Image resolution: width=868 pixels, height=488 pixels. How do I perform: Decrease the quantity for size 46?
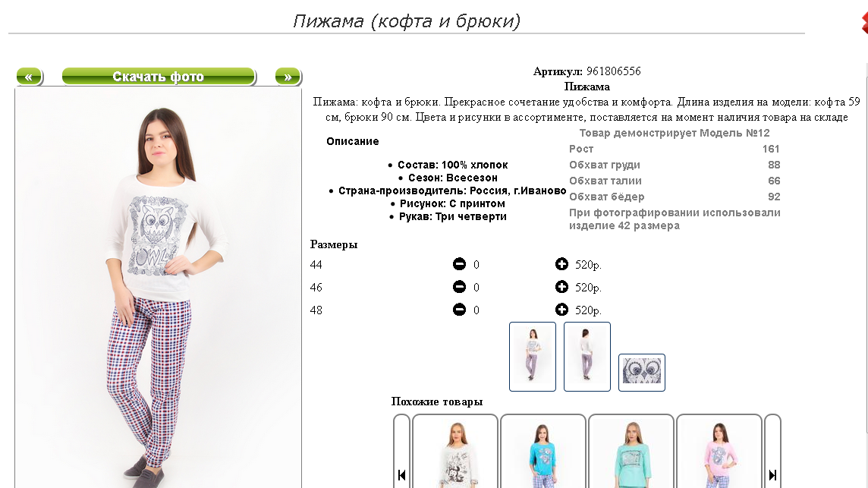click(x=459, y=287)
